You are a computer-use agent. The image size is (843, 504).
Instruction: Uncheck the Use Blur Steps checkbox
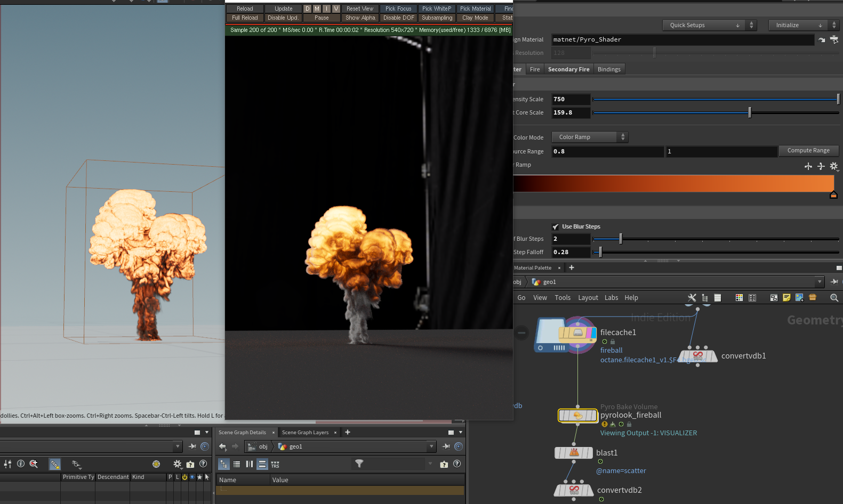556,227
